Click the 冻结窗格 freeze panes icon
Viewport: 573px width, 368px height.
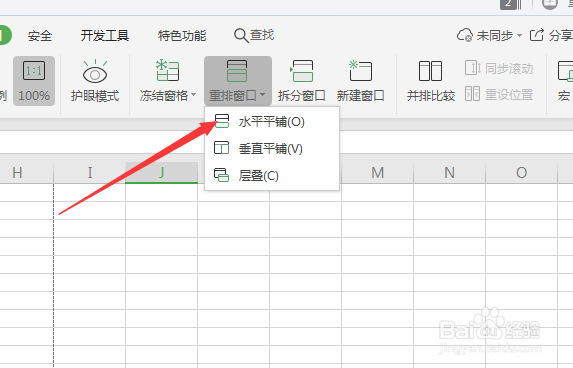tap(168, 71)
